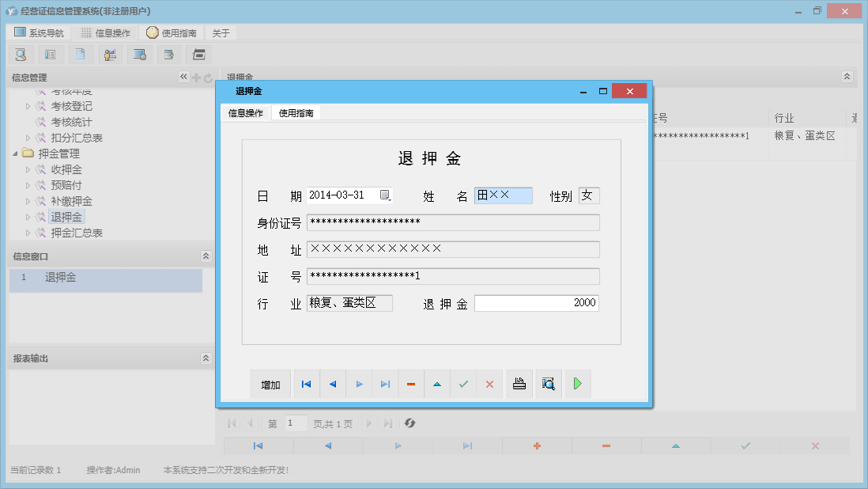Screen dimensions: 868x489
Task: Click the green run arrow in the dialog
Action: click(x=578, y=384)
